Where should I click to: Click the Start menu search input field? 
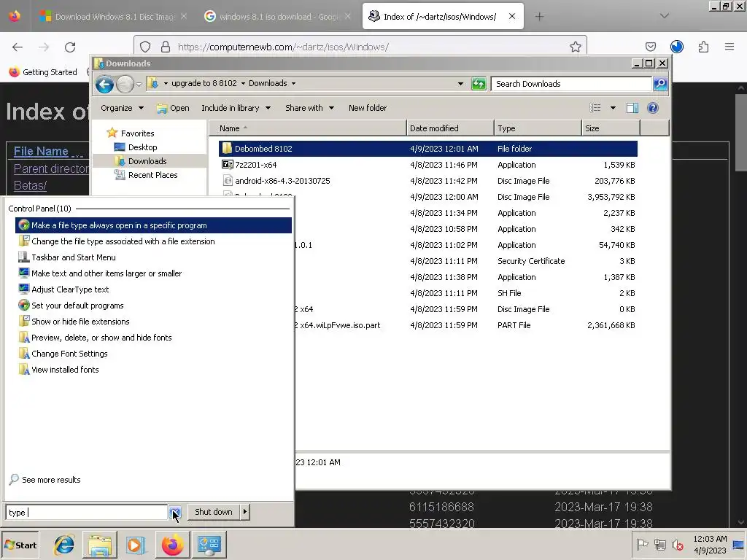[x=86, y=513]
